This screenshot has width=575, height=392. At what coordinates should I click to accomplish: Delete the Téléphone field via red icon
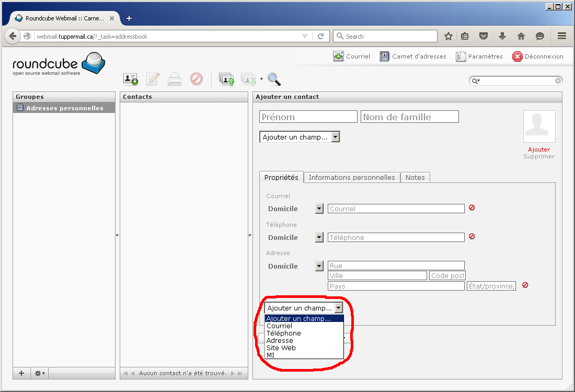471,236
